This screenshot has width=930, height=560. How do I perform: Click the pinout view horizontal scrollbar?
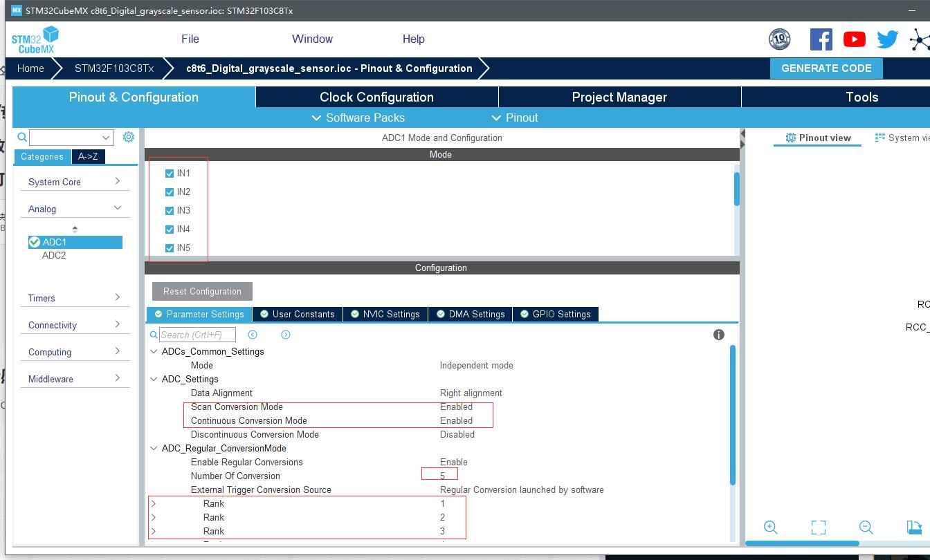pos(803,543)
